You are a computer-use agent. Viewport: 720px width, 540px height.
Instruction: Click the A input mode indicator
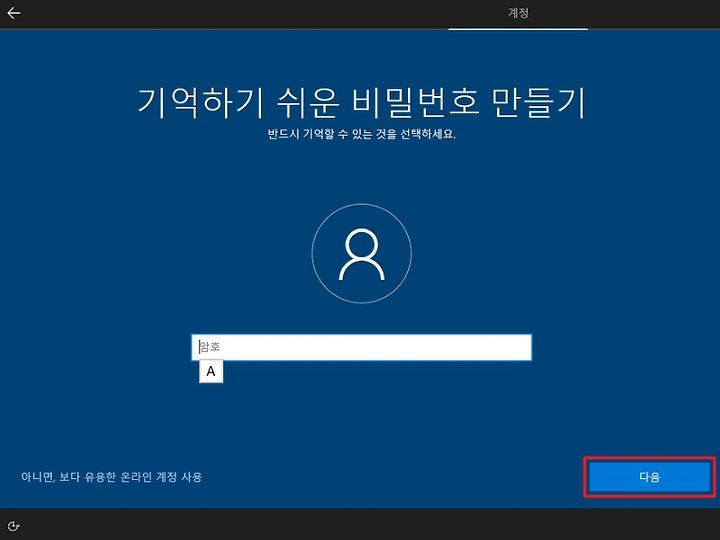[211, 371]
